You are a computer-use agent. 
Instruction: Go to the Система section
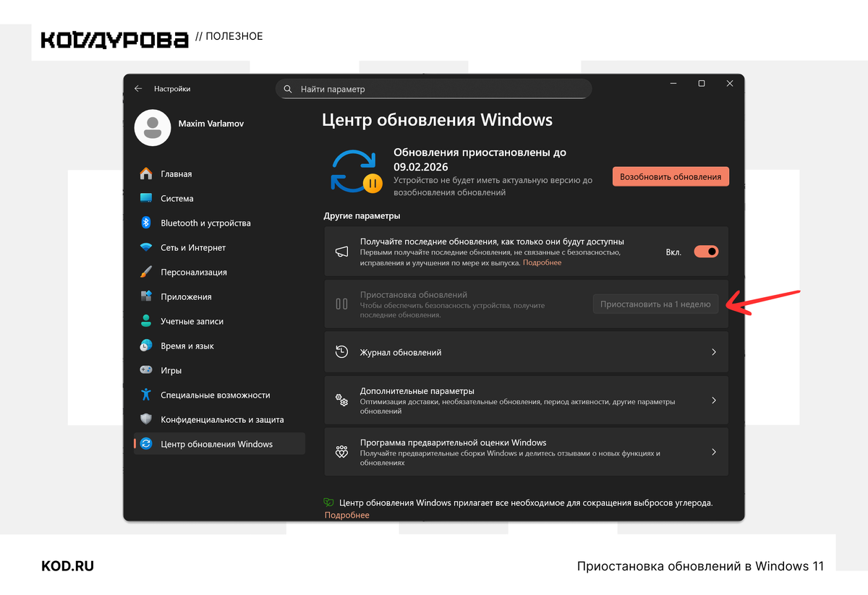(219, 199)
